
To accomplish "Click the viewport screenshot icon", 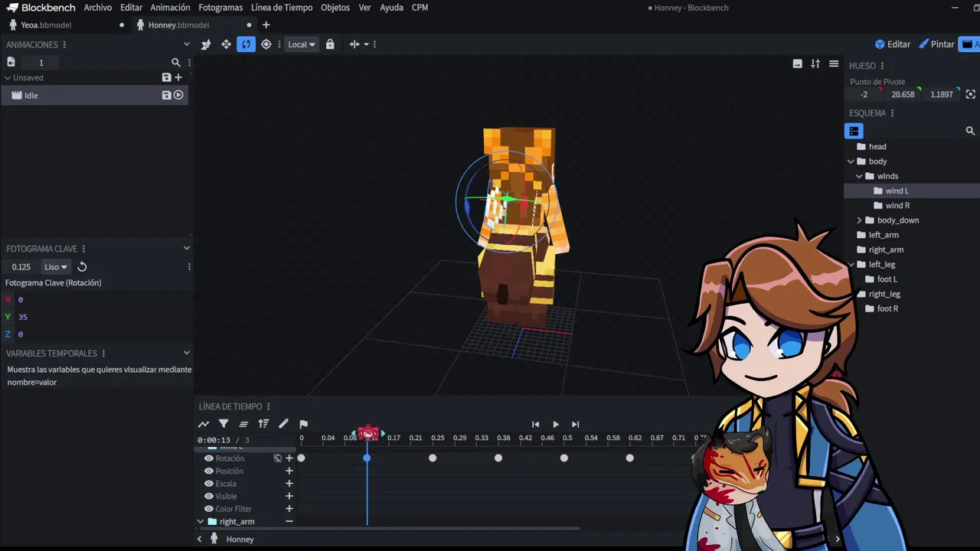I will pos(797,64).
